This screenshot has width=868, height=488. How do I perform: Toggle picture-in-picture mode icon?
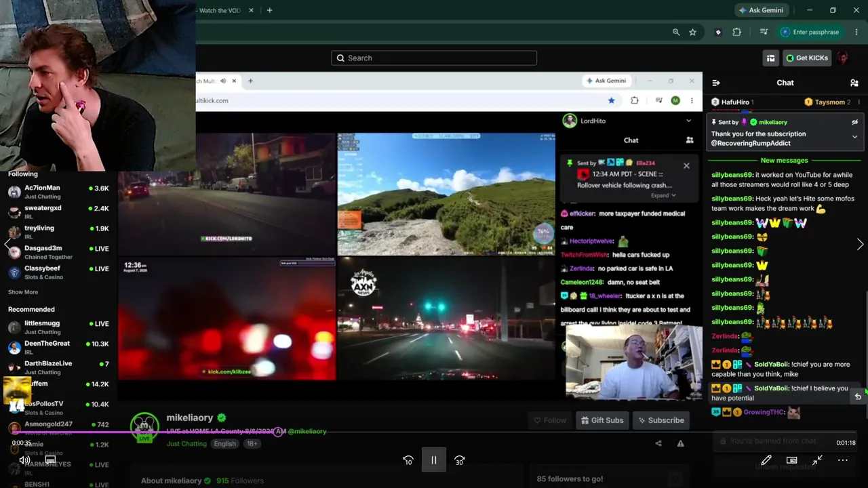point(791,460)
